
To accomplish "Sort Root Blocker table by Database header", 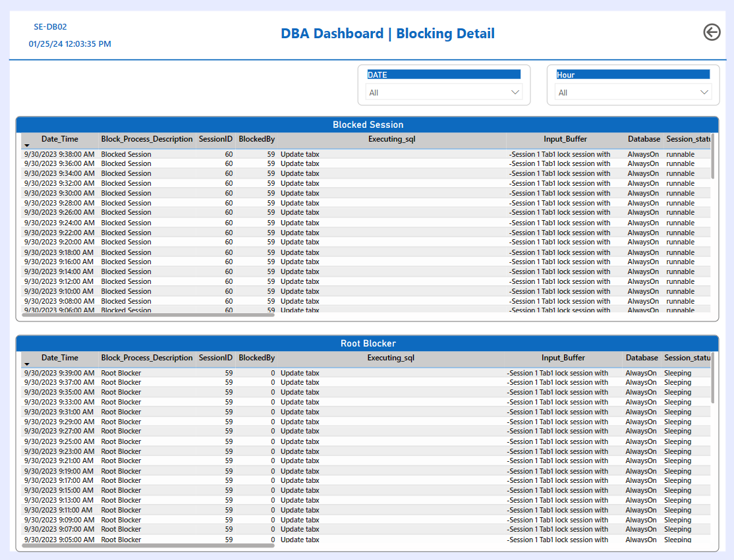I will (642, 358).
